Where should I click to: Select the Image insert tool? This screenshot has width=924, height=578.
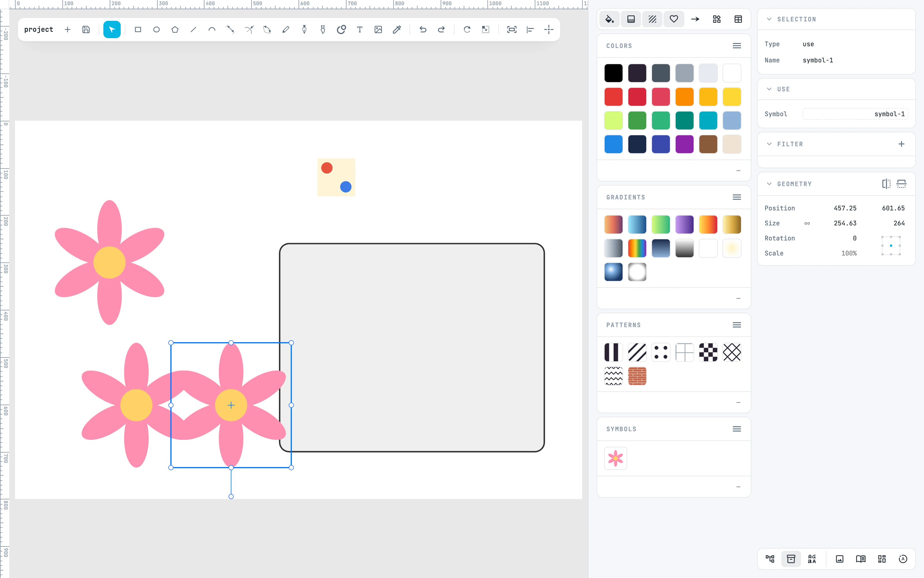(x=378, y=29)
